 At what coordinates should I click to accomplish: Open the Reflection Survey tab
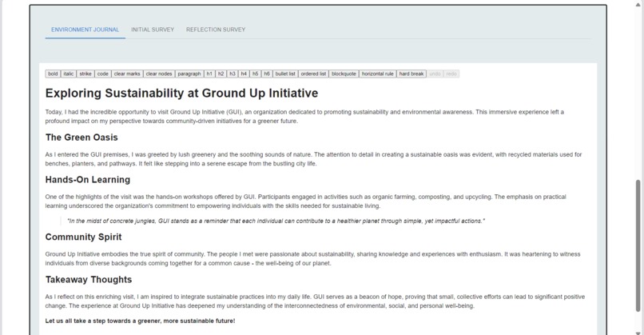(x=216, y=30)
